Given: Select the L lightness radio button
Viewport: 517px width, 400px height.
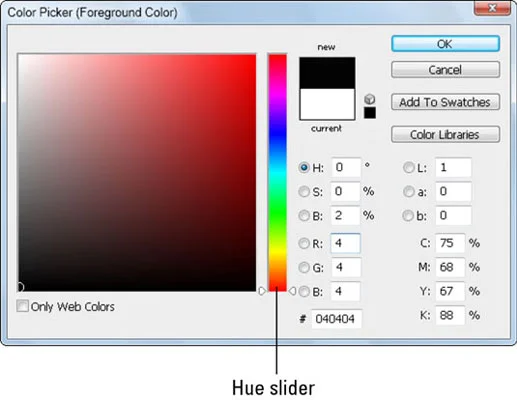Looking at the screenshot, I should (x=408, y=167).
